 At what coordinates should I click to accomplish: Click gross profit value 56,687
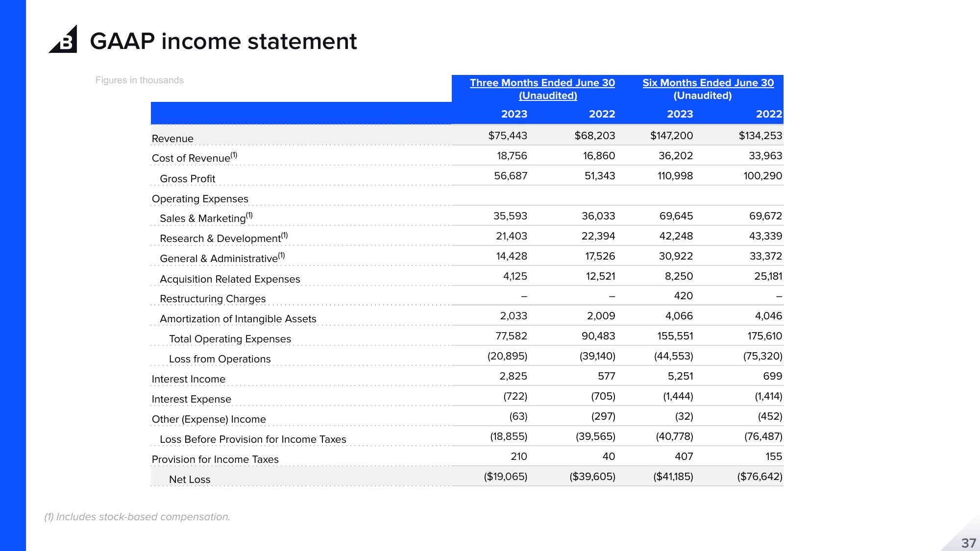pyautogui.click(x=511, y=176)
